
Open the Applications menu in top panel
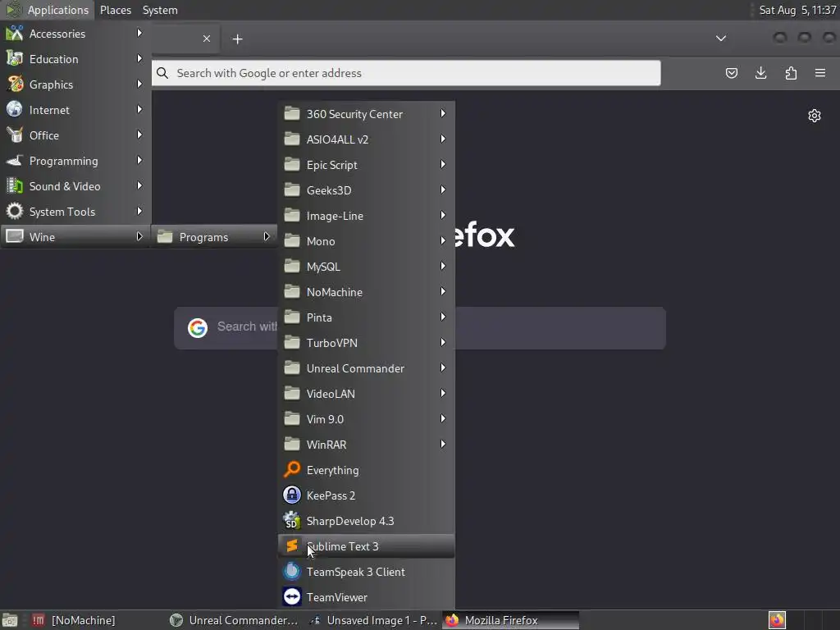(47, 10)
